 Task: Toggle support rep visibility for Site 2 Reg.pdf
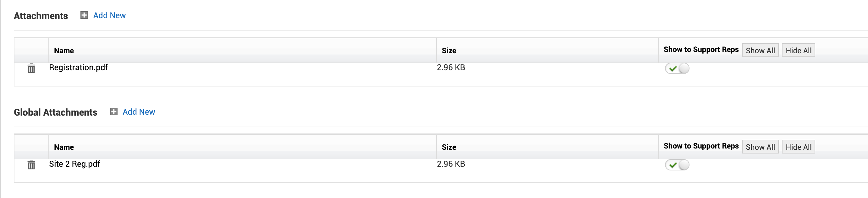click(677, 165)
